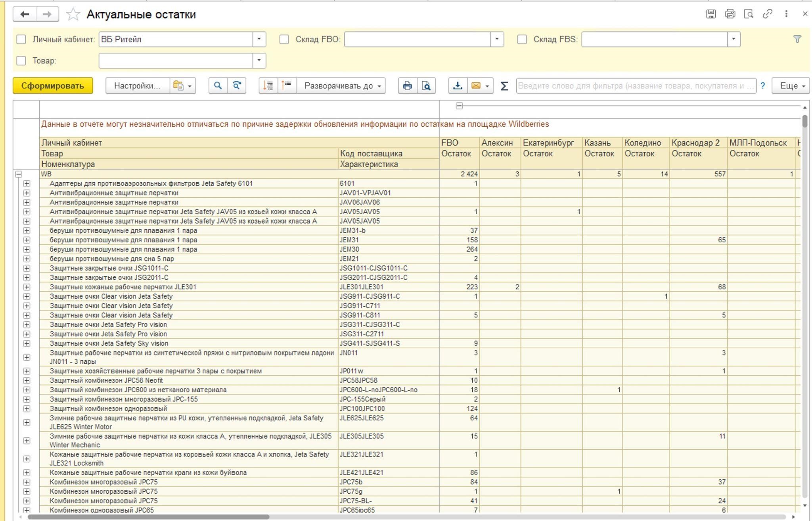Open print preview icon in report toolbar
This screenshot has width=812, height=521.
[x=426, y=86]
